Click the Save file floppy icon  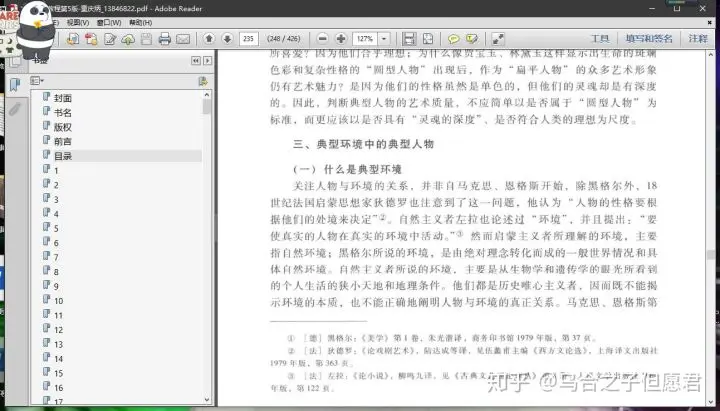pyautogui.click(x=146, y=39)
